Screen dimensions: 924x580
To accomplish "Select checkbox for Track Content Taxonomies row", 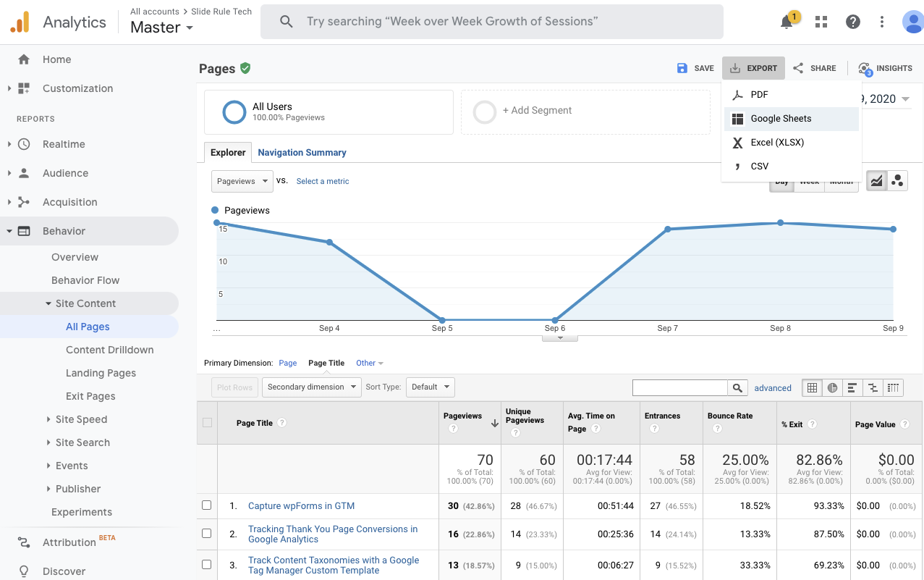I will (x=207, y=565).
